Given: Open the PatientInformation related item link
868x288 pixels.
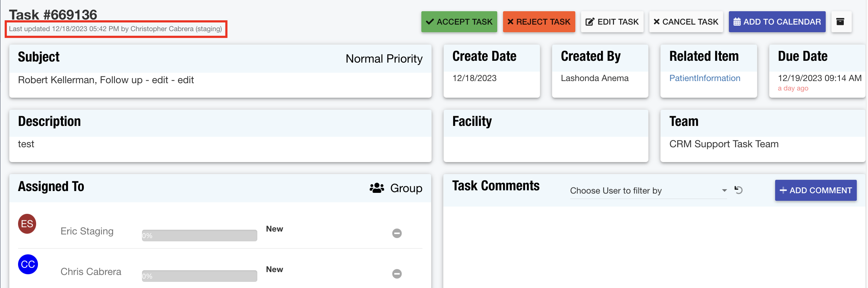Looking at the screenshot, I should [x=704, y=78].
